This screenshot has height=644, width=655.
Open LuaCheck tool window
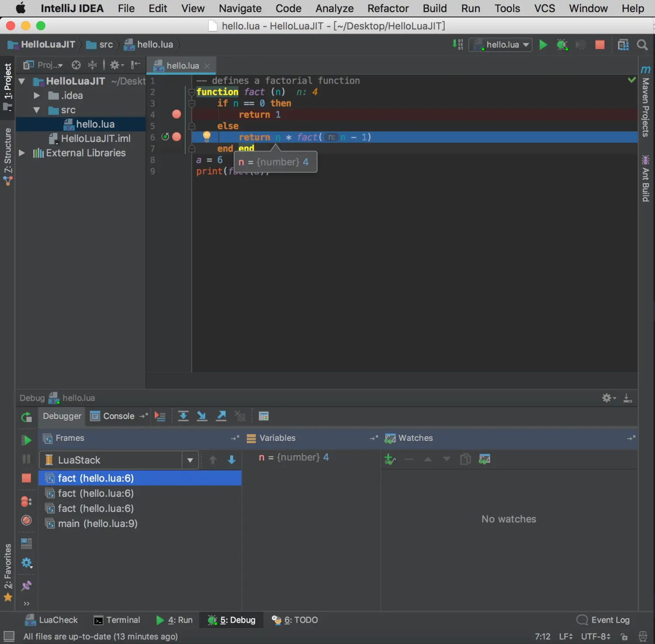pos(52,620)
